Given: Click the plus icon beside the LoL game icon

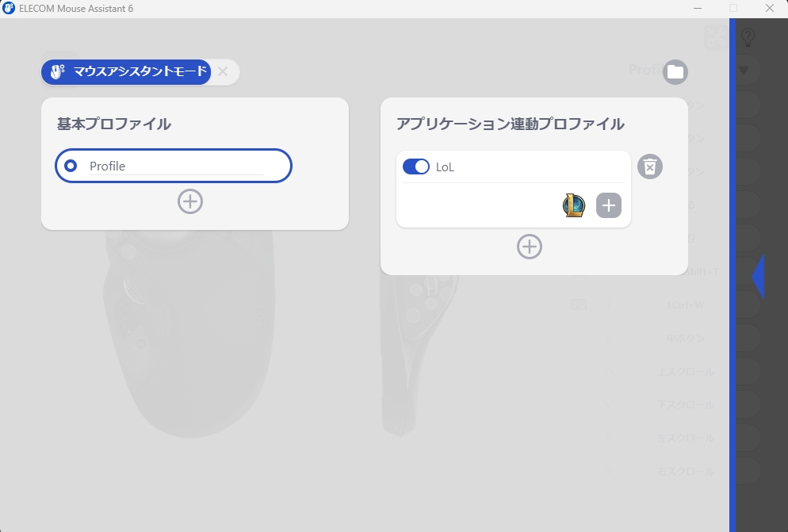Looking at the screenshot, I should (608, 205).
